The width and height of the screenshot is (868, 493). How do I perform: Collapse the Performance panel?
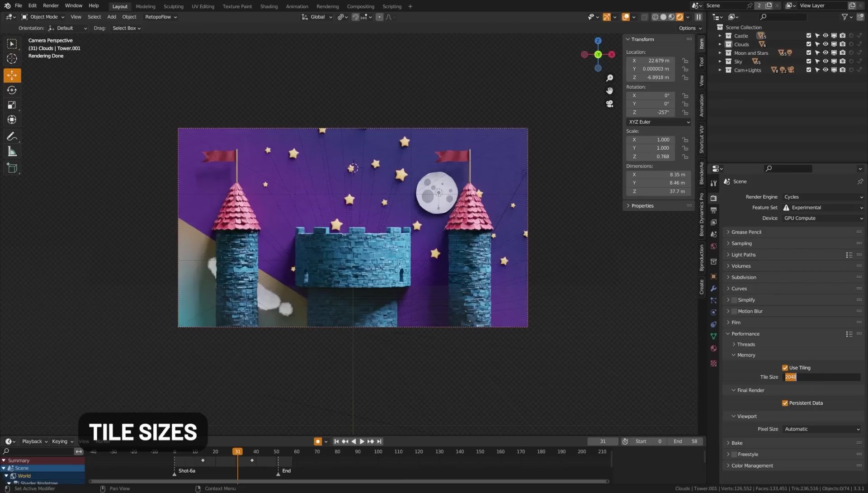(x=745, y=334)
